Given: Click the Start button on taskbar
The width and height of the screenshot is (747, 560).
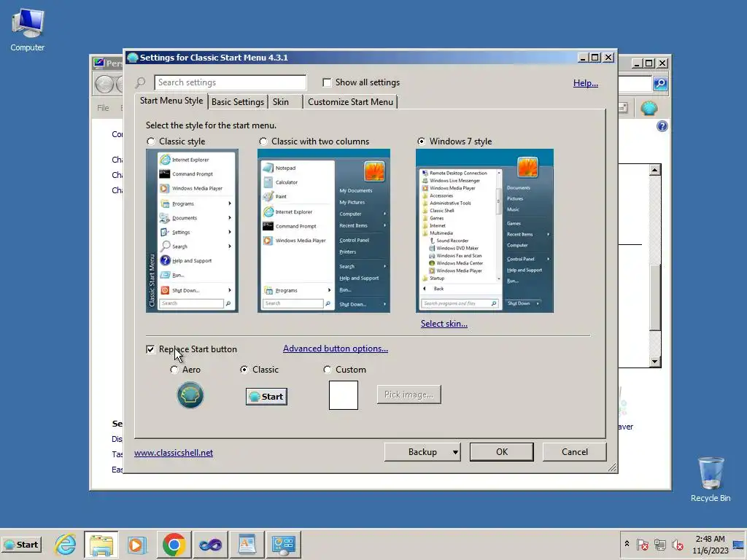Looking at the screenshot, I should pyautogui.click(x=21, y=544).
